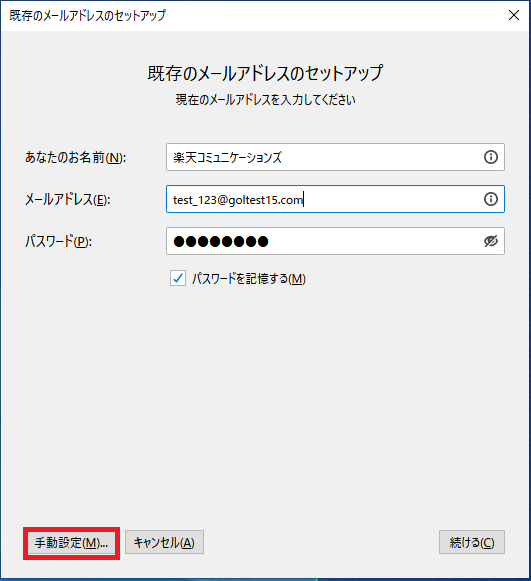This screenshot has height=581, width=531.
Task: Toggle password visibility eye icon
Action: coord(491,241)
